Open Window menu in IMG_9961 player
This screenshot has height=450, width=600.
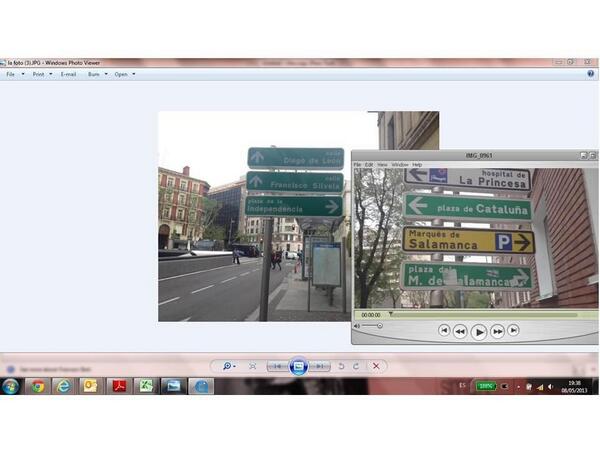click(400, 165)
